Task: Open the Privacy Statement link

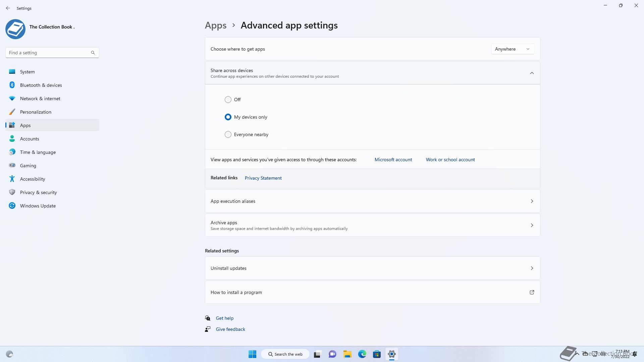Action: (263, 178)
